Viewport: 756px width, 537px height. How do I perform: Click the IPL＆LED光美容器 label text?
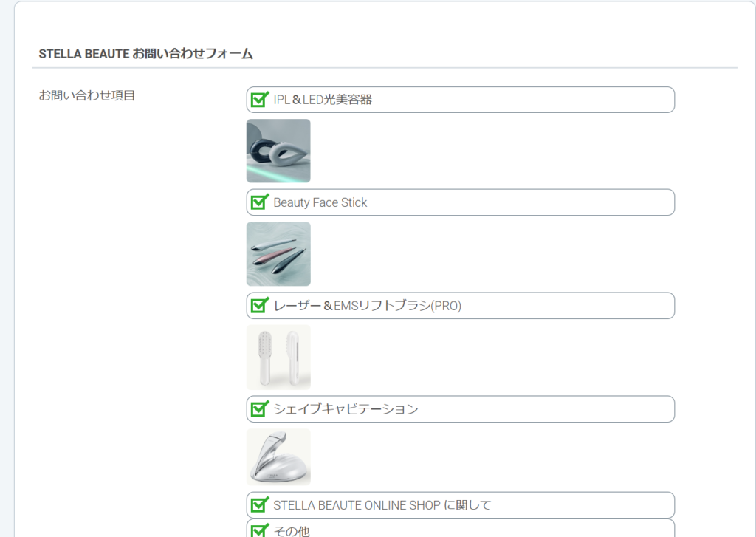pos(323,100)
